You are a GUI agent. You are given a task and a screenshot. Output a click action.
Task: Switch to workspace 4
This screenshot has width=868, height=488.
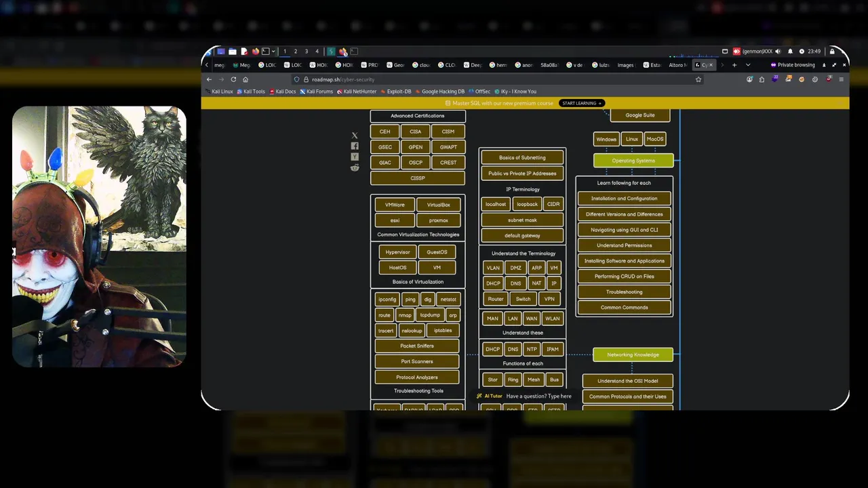coord(317,52)
